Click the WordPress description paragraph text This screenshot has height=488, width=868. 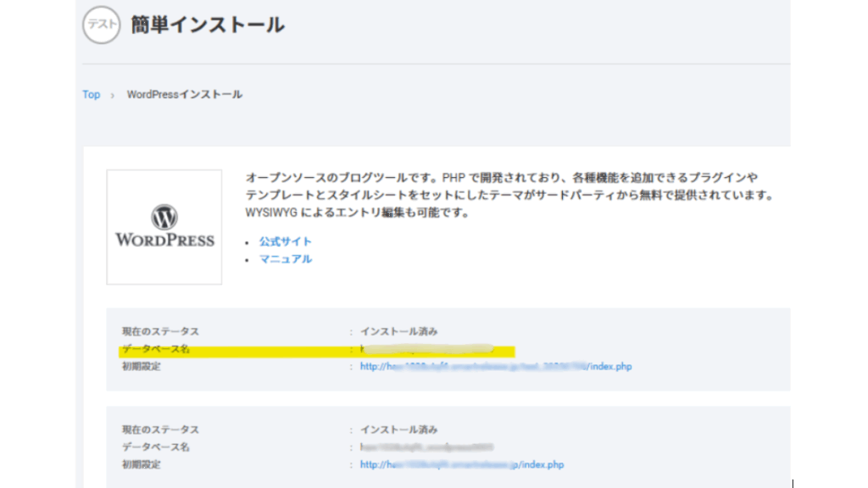pyautogui.click(x=509, y=195)
